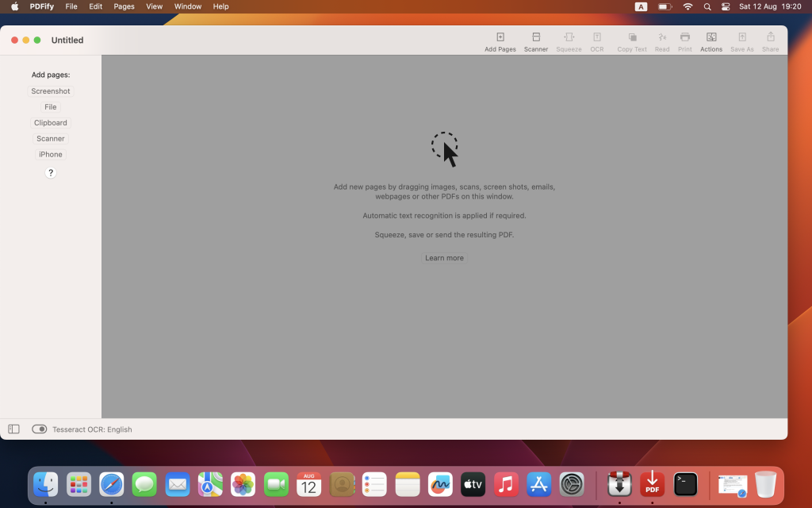Open App Store from the Dock
812x508 pixels.
pos(539,484)
